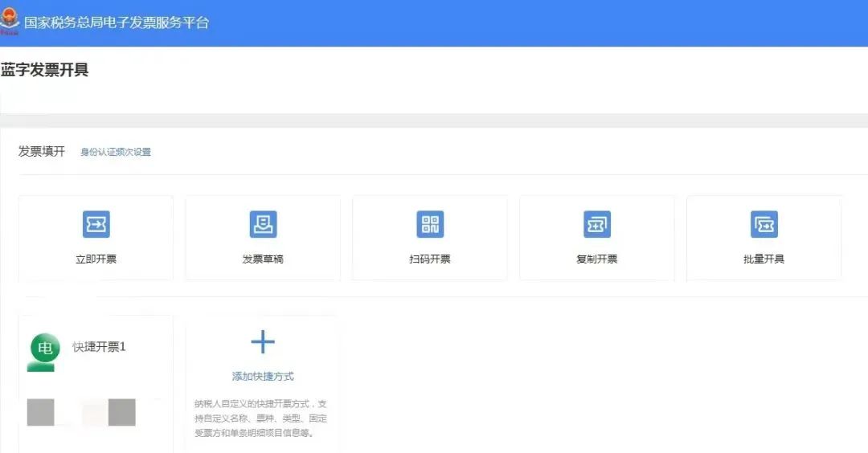Image resolution: width=868 pixels, height=453 pixels.
Task: Click the shortcut description text starting 纳税人自定义
Action: [261, 418]
